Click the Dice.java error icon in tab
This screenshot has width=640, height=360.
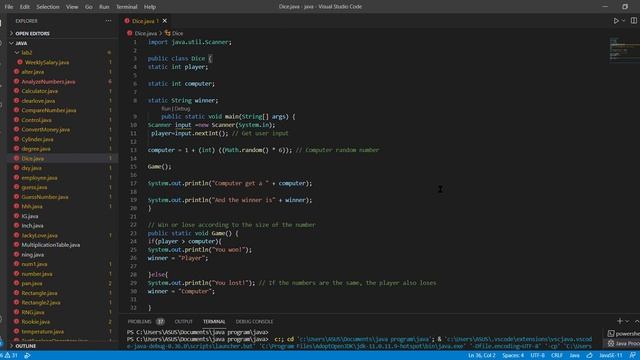click(127, 21)
